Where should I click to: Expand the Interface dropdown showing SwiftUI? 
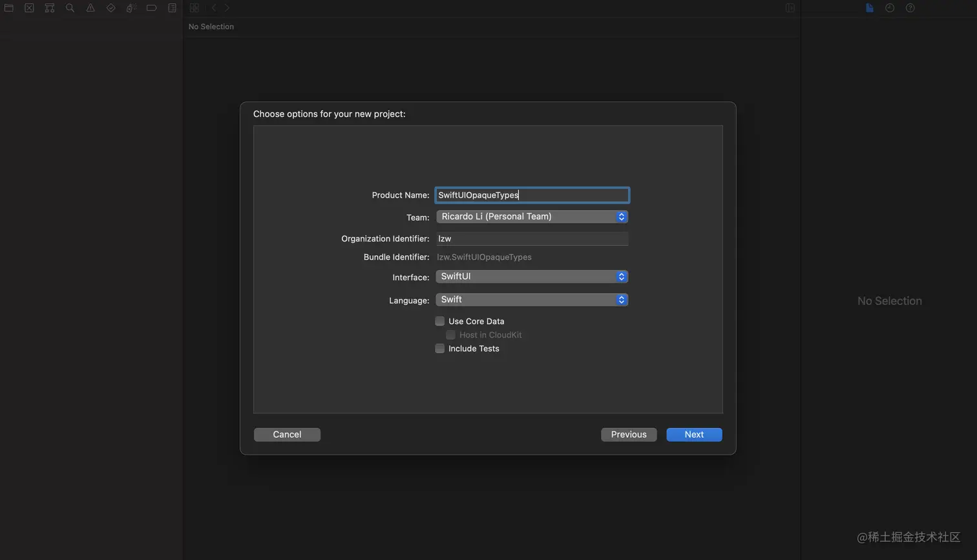532,276
